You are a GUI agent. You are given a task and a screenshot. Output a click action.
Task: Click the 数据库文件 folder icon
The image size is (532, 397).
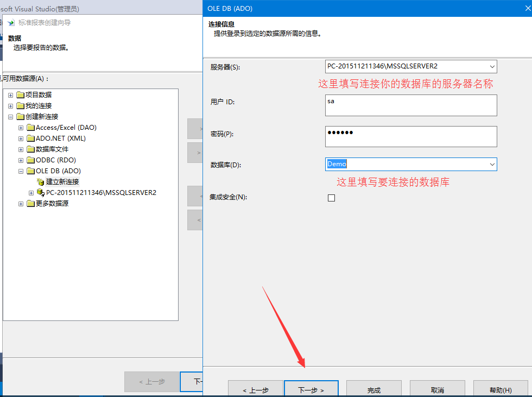click(x=30, y=149)
